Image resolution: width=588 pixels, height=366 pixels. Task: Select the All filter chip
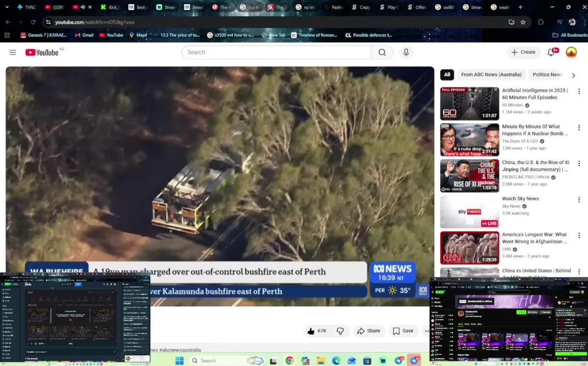(447, 75)
